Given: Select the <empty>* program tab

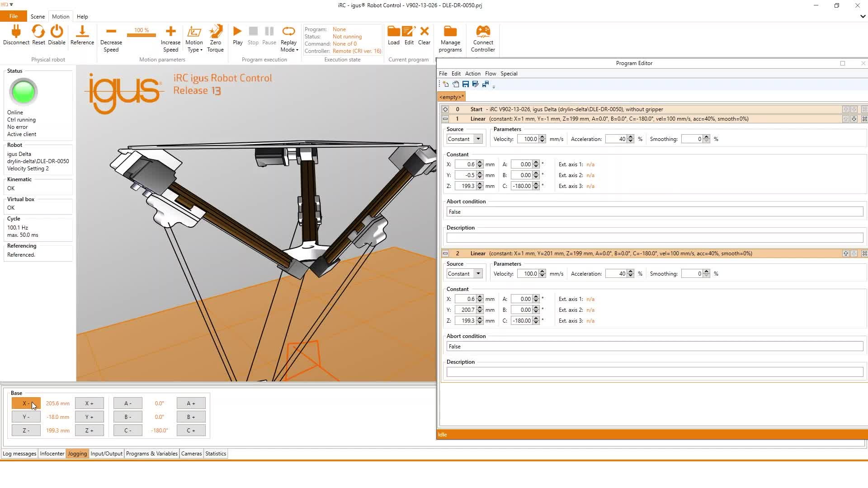Looking at the screenshot, I should (451, 97).
